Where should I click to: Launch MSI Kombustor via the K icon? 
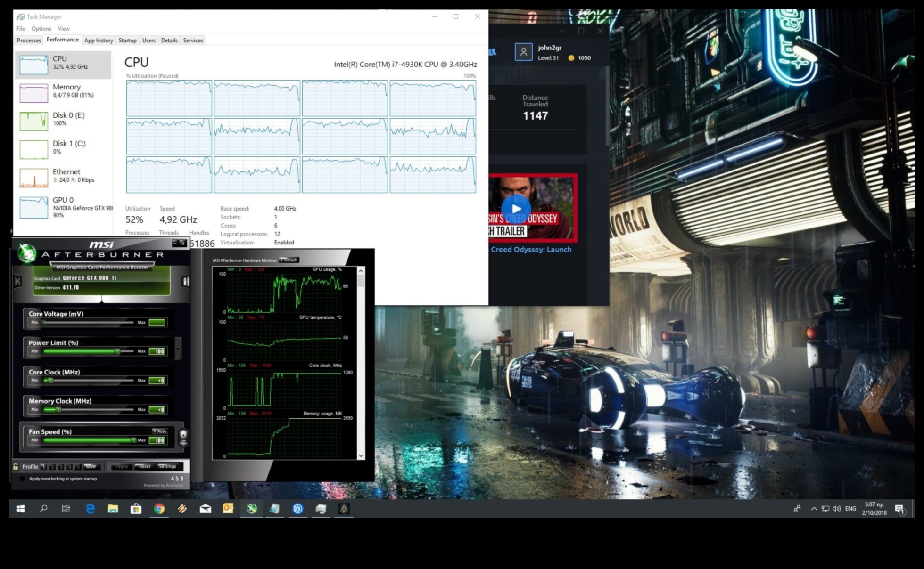[x=18, y=280]
